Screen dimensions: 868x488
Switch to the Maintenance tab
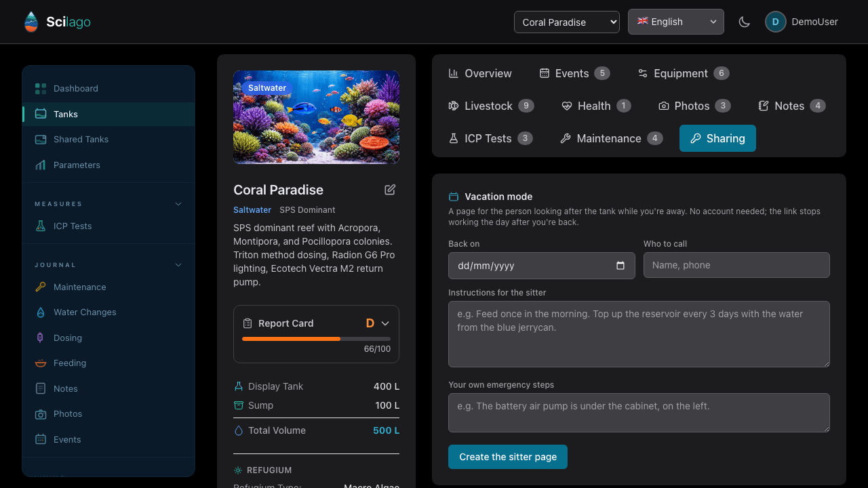click(x=612, y=138)
